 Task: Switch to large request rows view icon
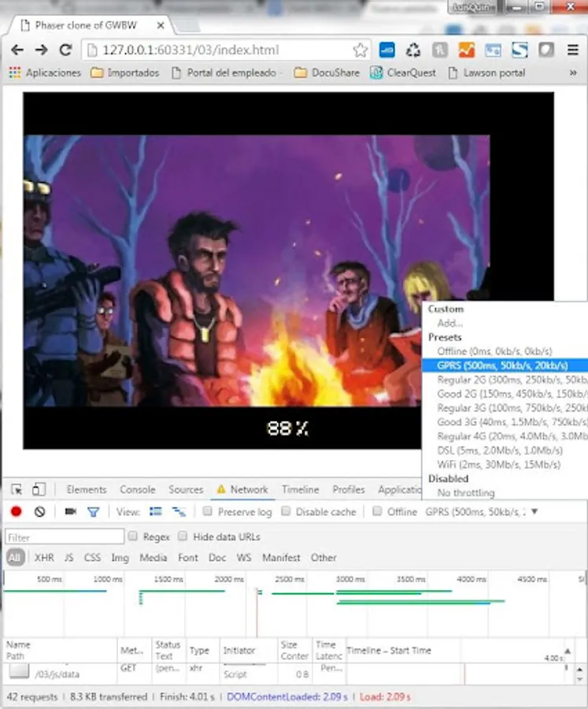point(156,511)
